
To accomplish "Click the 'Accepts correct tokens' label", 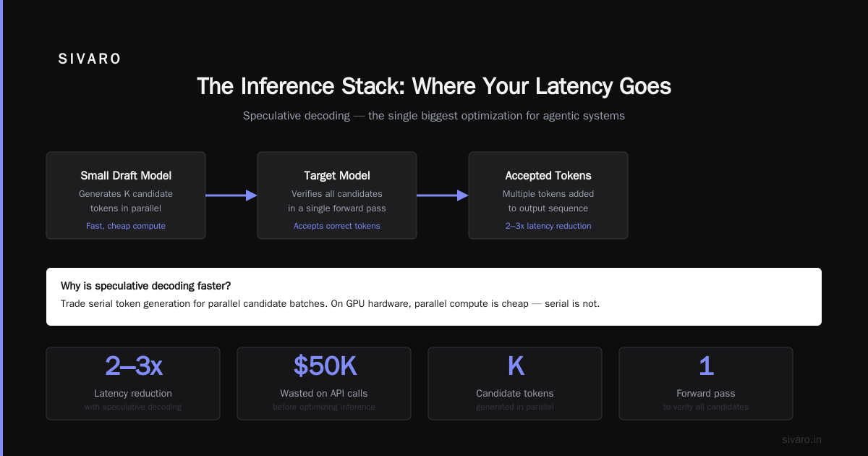I will [x=337, y=226].
